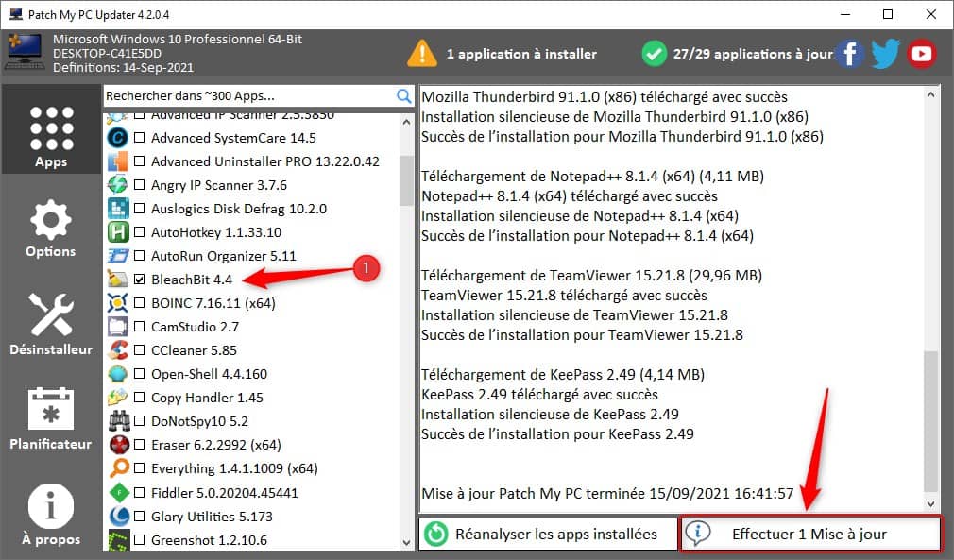Open the YouTube icon link
This screenshot has width=954, height=560.
(x=921, y=54)
